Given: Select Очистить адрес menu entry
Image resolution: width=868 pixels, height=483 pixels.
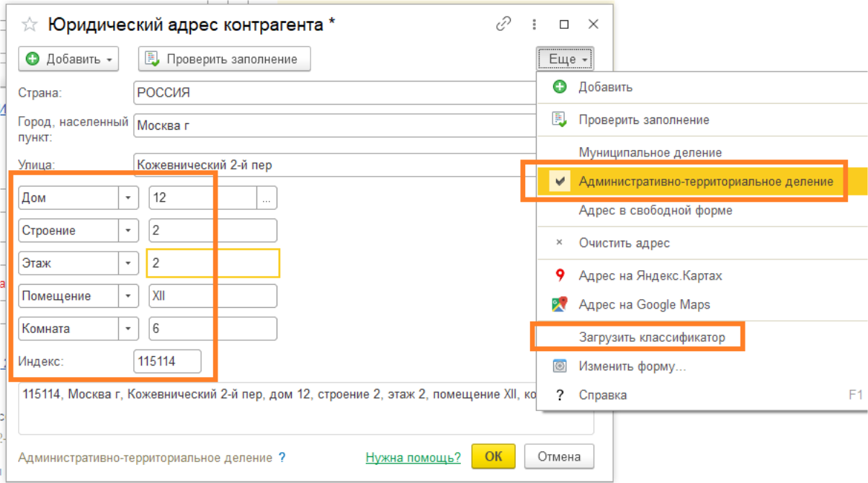Looking at the screenshot, I should click(x=624, y=243).
